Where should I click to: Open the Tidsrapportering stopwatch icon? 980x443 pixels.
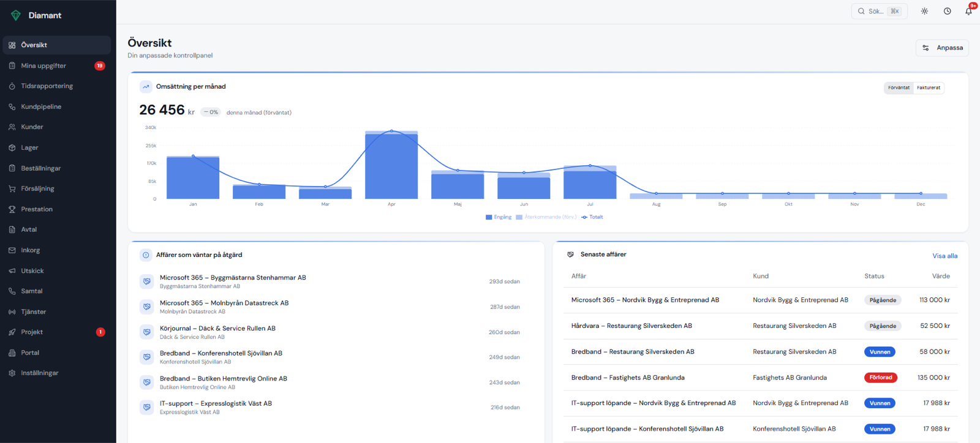coord(12,86)
